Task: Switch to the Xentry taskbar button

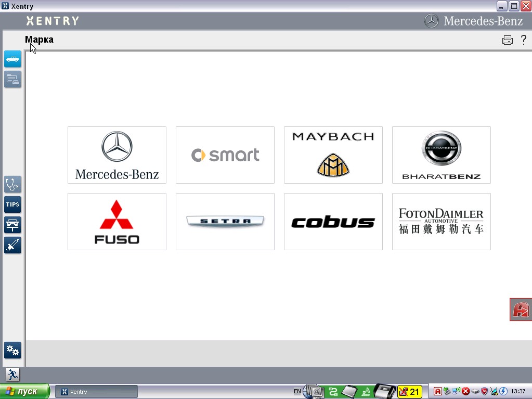Action: [96, 392]
